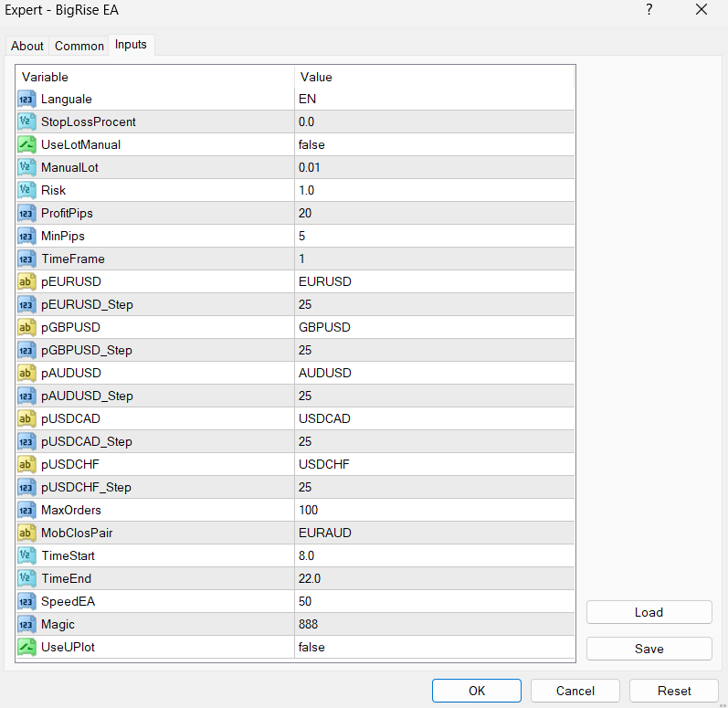Click the string icon next to MobClosPair
728x708 pixels.
tap(26, 533)
